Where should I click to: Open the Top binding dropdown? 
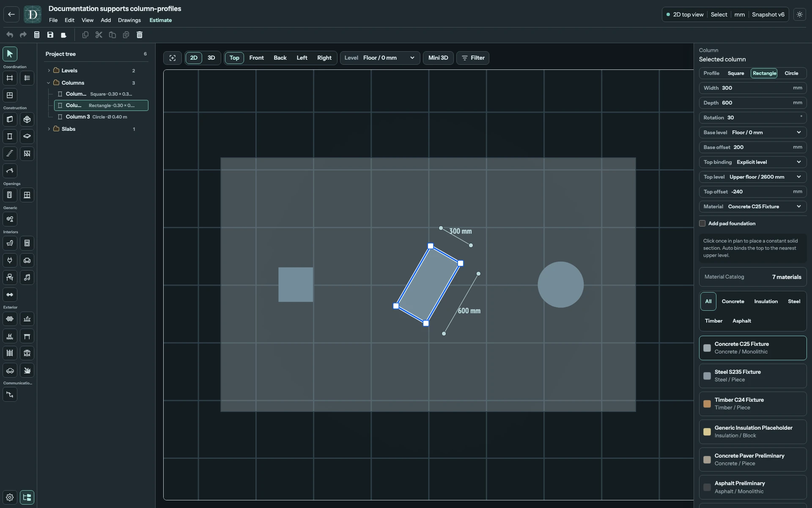tap(753, 162)
